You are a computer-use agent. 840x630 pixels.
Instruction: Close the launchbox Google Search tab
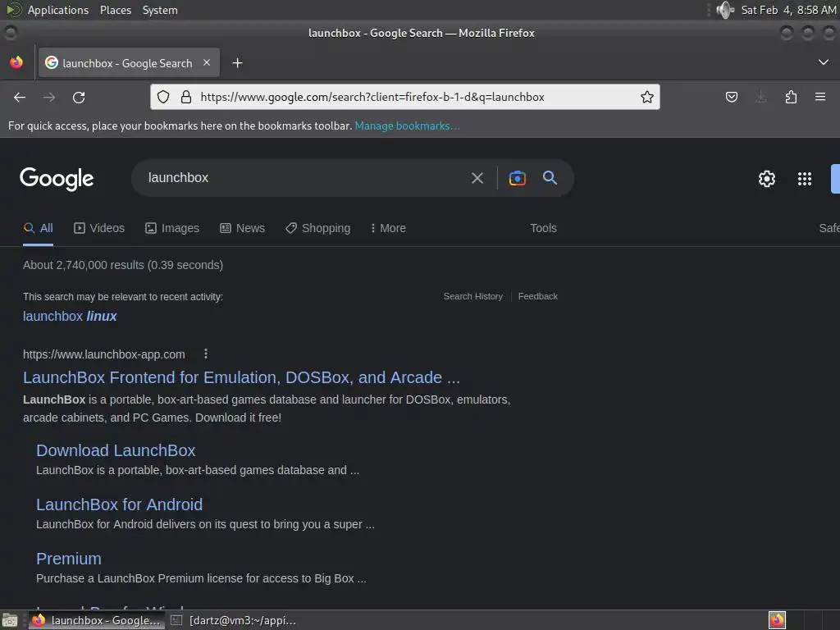pyautogui.click(x=207, y=62)
